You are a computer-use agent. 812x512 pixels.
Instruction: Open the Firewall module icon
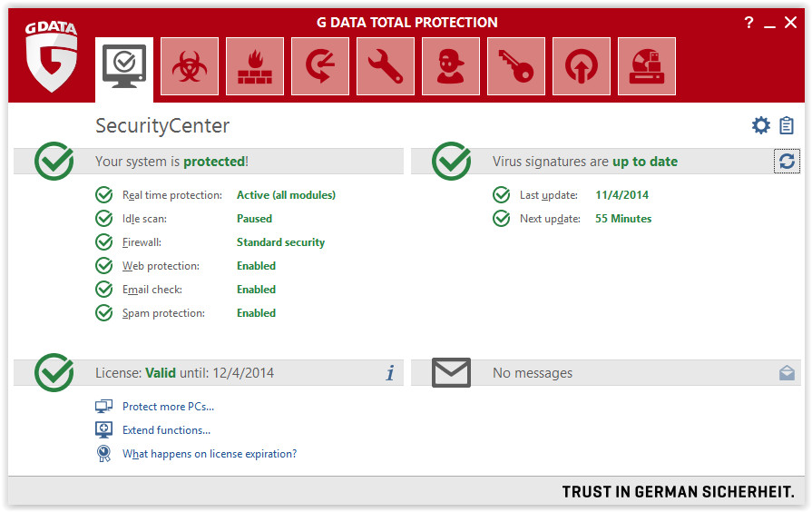[x=255, y=66]
